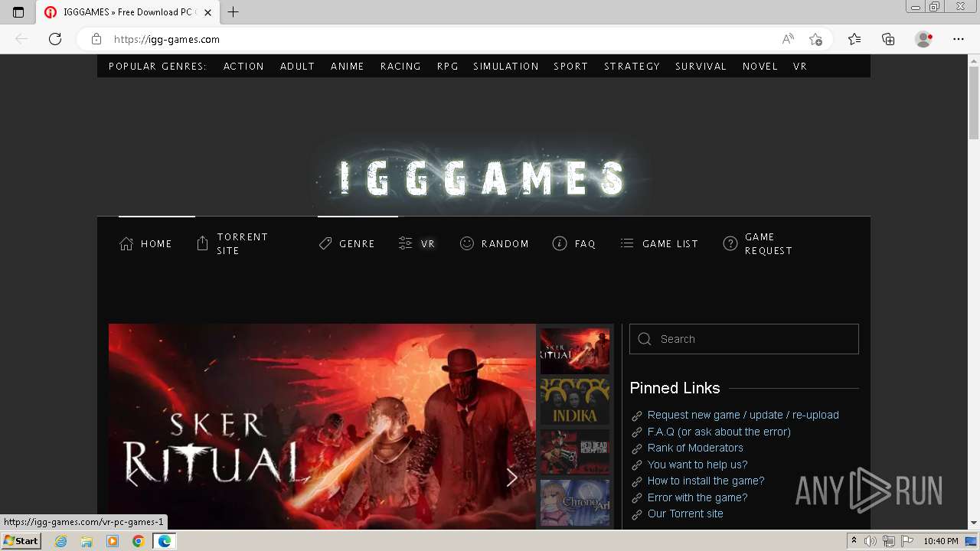Screen dimensions: 980x551
Task: Select the Sker Ritual slider thumbnail
Action: click(575, 351)
